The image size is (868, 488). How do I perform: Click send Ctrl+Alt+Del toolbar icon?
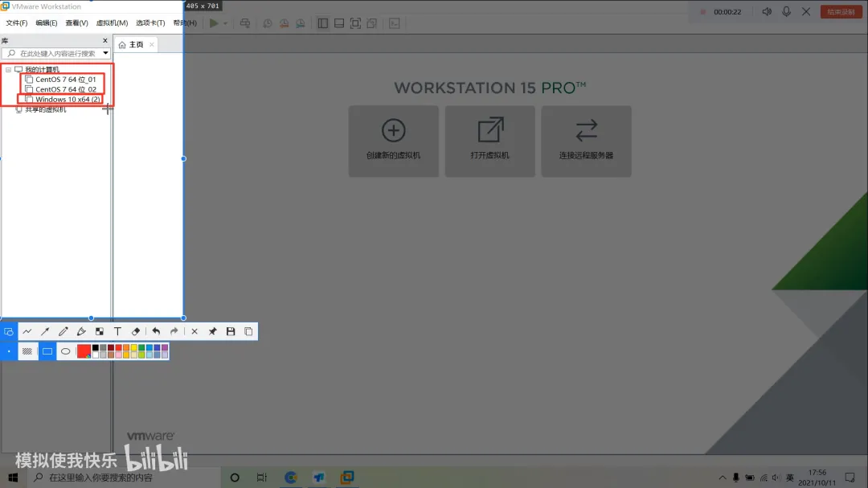tap(245, 23)
